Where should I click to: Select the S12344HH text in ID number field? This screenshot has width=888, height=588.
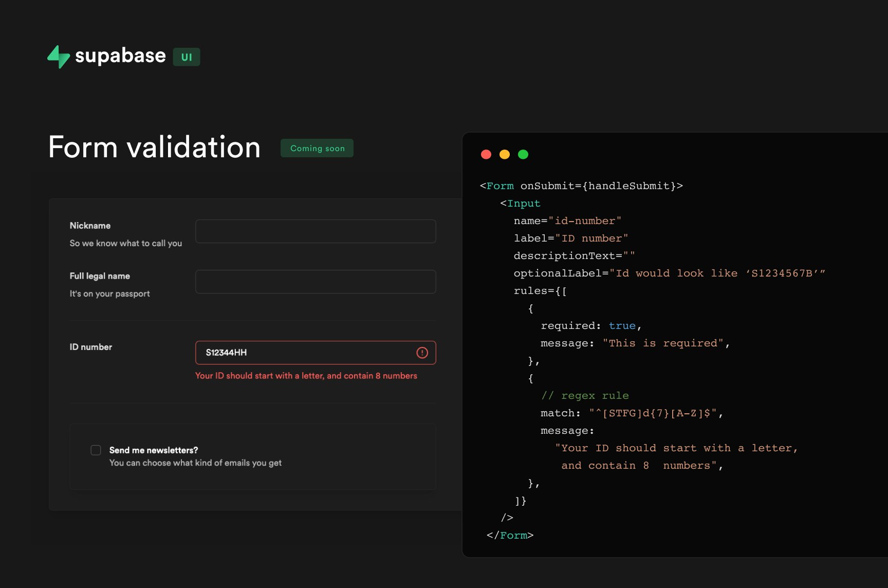coord(226,353)
